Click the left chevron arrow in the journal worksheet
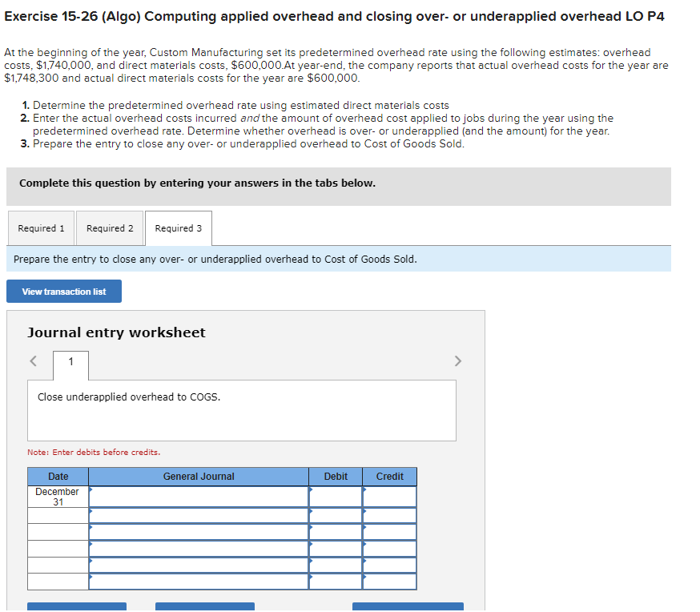This screenshot has width=700, height=612. pos(33,360)
